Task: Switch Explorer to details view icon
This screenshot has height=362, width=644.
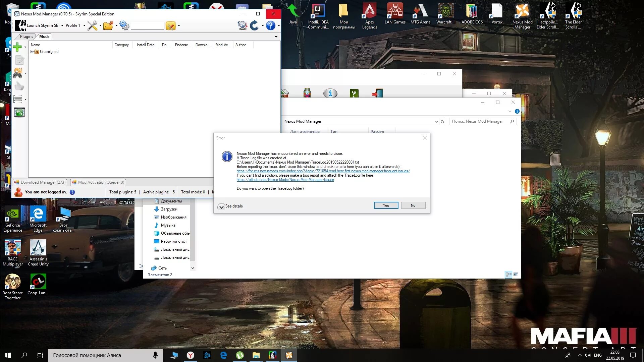Action: 508,275
